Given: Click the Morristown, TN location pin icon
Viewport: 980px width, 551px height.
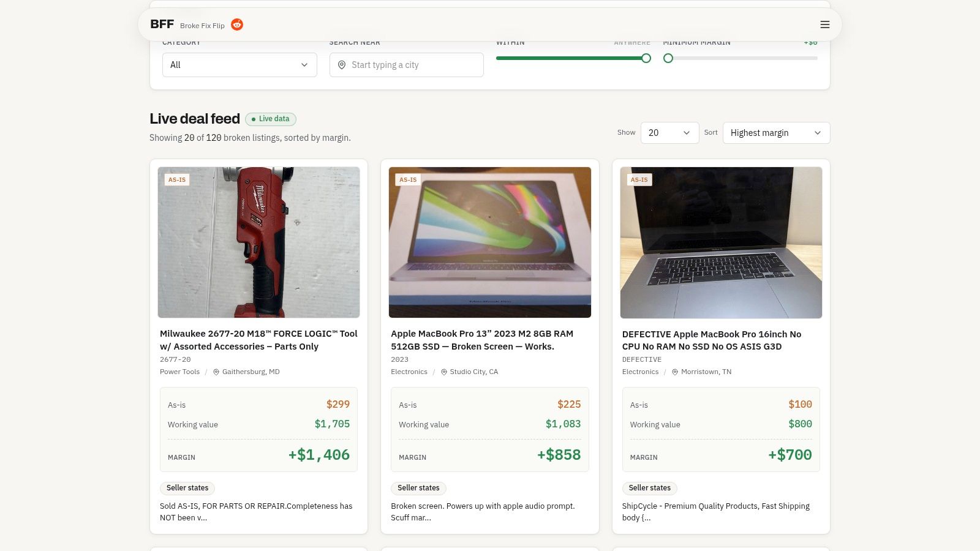Looking at the screenshot, I should click(675, 372).
